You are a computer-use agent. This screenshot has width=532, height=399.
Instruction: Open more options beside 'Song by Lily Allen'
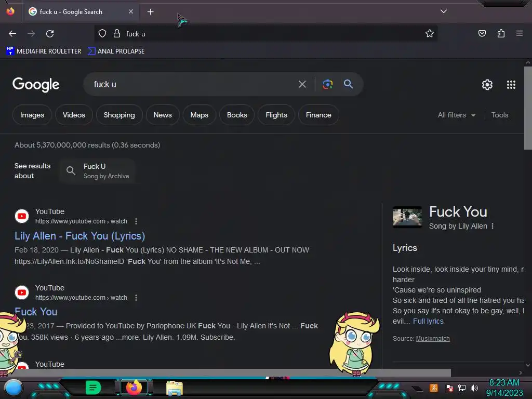[x=493, y=226]
